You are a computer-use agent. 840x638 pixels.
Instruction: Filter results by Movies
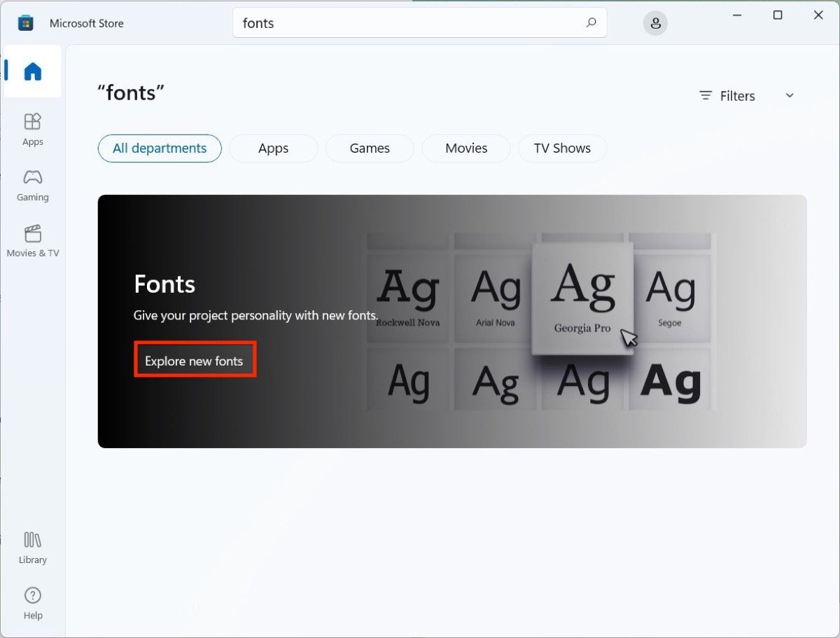pyautogui.click(x=466, y=148)
